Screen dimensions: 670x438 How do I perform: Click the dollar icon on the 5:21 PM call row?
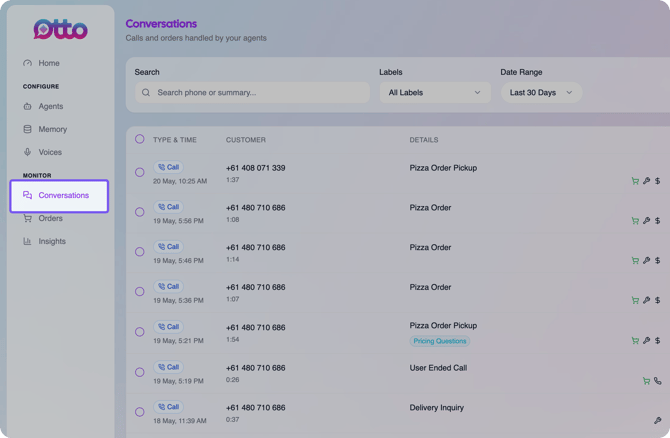pos(658,340)
